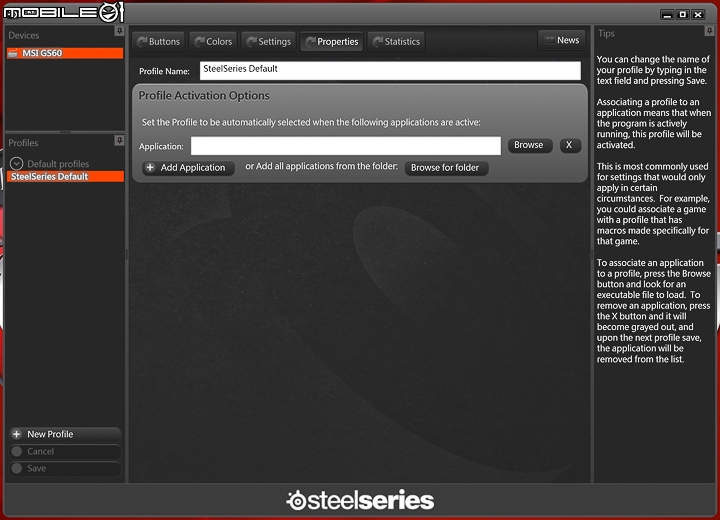Pin the Tips panel
Image resolution: width=720 pixels, height=520 pixels.
point(709,31)
